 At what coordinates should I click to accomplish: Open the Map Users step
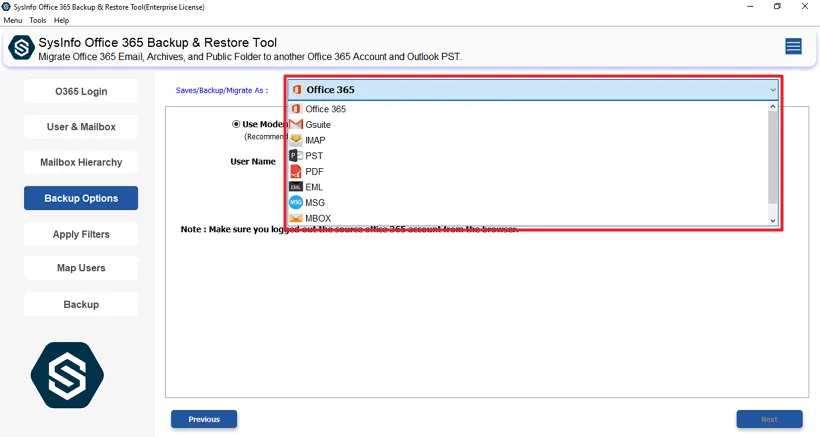[81, 268]
